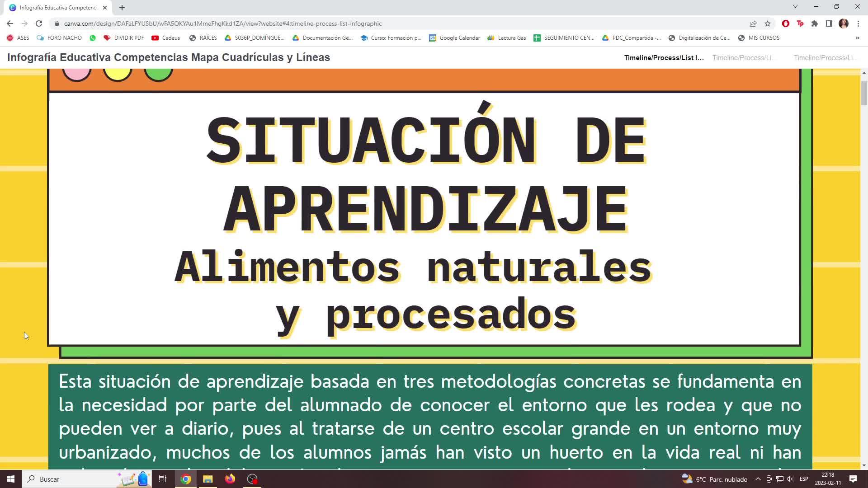Click the Share this page icon
This screenshot has height=488, width=868.
(753, 23)
